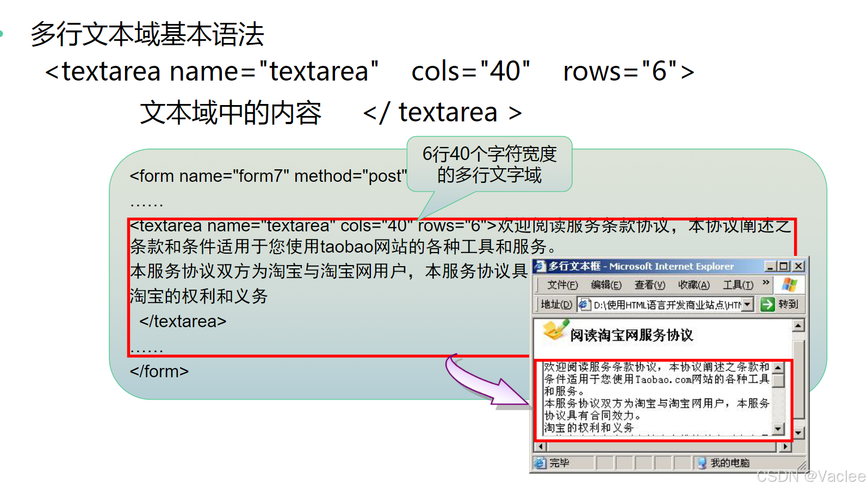Open the 收藏(A) menu
The width and height of the screenshot is (868, 491).
(x=693, y=285)
